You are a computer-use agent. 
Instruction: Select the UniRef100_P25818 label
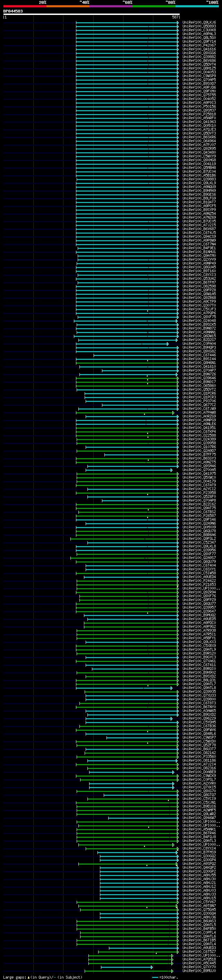(199, 114)
